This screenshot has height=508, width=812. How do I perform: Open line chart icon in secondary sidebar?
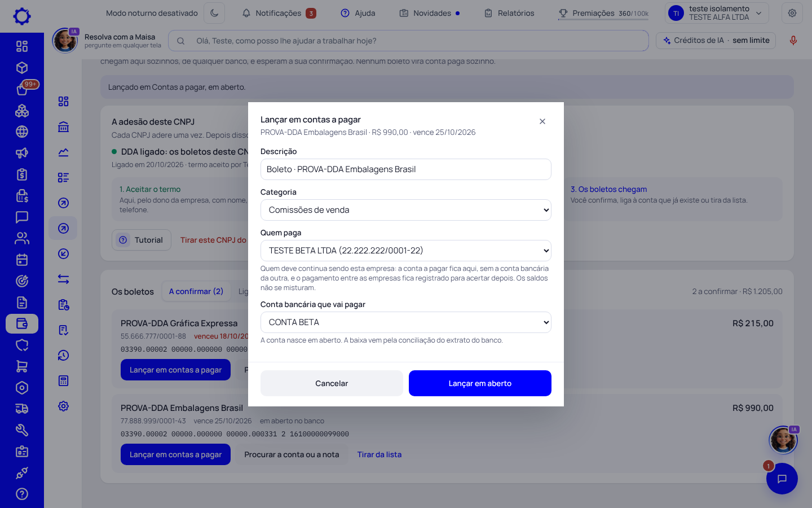click(x=63, y=152)
